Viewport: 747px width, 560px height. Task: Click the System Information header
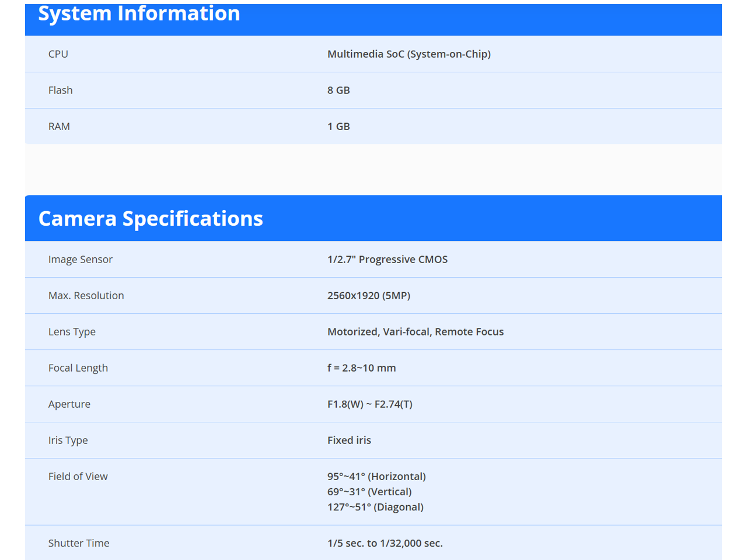[x=139, y=14]
